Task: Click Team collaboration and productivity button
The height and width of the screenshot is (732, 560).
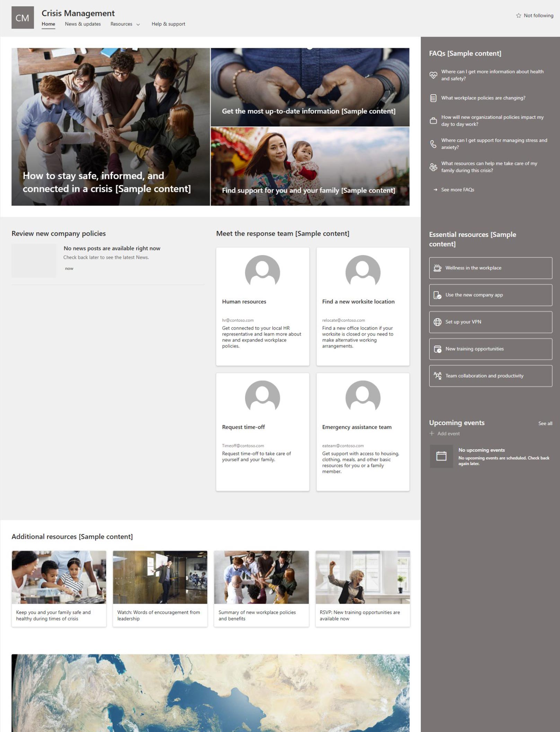Action: pyautogui.click(x=490, y=376)
